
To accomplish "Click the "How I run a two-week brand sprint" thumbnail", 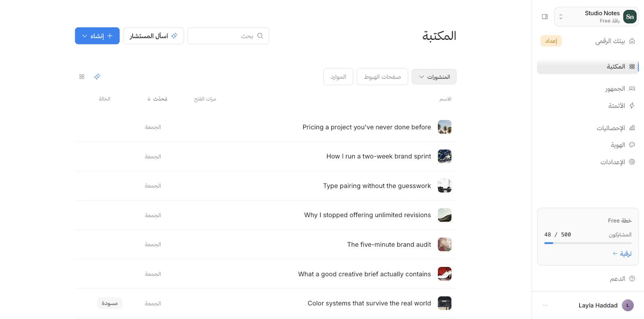I will point(444,156).
